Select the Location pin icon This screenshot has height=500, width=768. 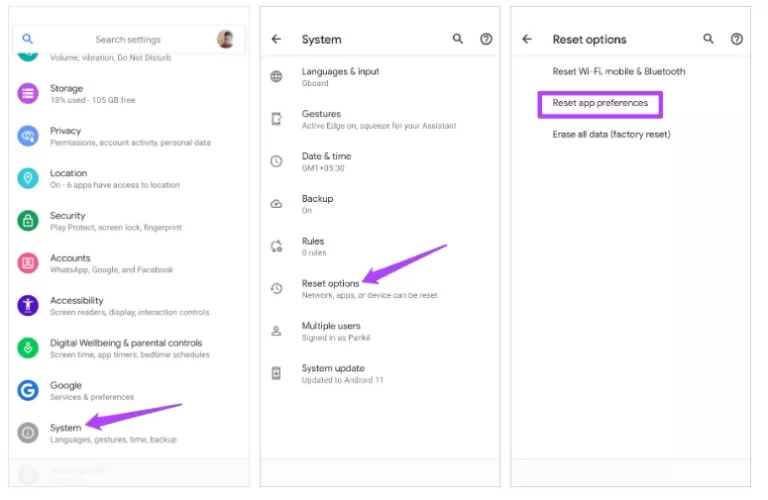[x=29, y=178]
